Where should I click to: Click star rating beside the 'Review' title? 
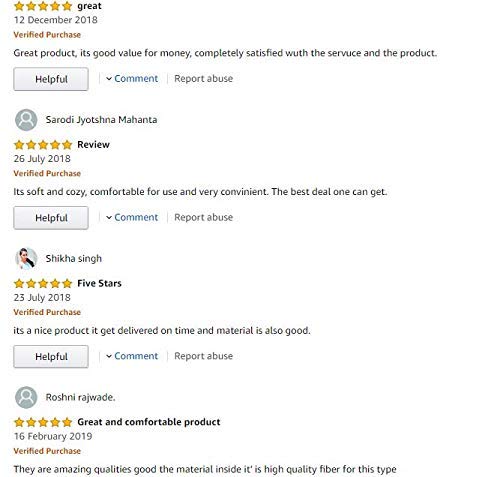click(x=43, y=145)
